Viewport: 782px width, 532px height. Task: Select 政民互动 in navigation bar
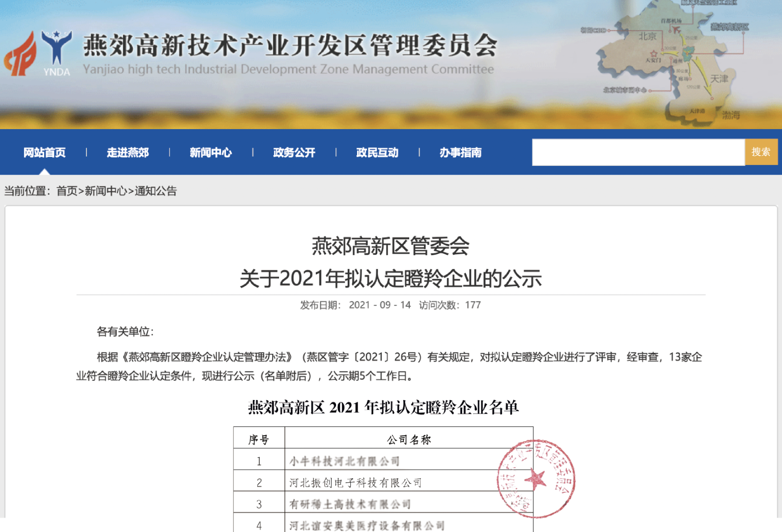click(377, 153)
